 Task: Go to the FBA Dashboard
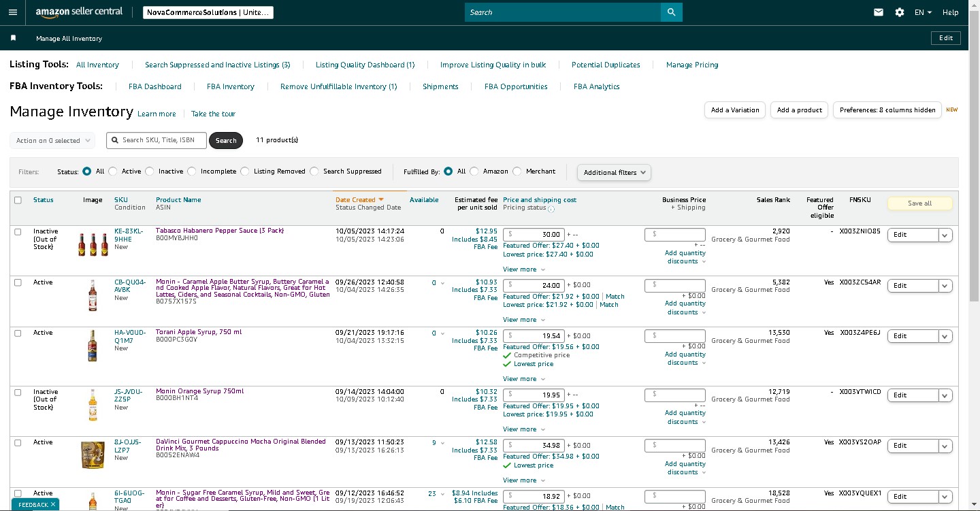coord(155,86)
